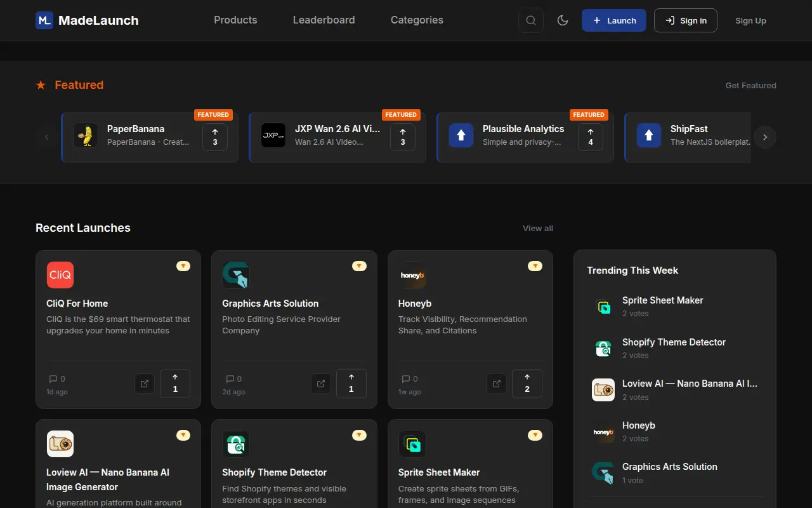The image size is (812, 508).
Task: Click the ShipFast arrow icon
Action: [x=649, y=135]
